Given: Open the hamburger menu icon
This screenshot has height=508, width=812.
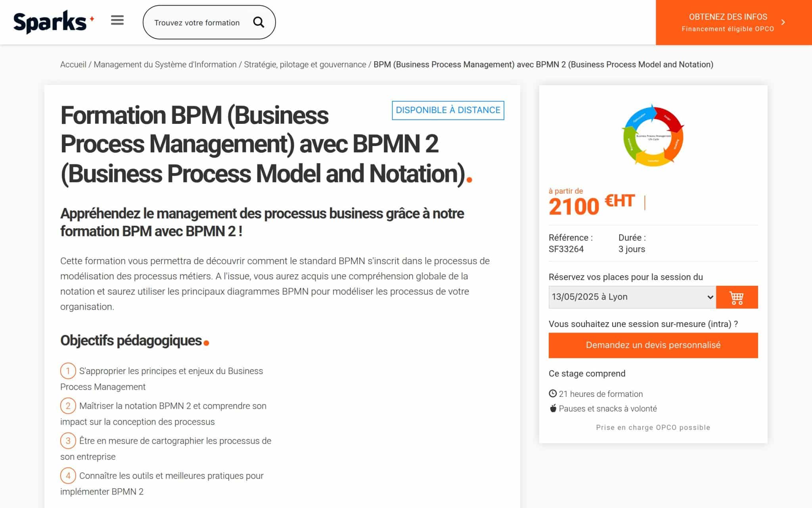Looking at the screenshot, I should (x=117, y=20).
